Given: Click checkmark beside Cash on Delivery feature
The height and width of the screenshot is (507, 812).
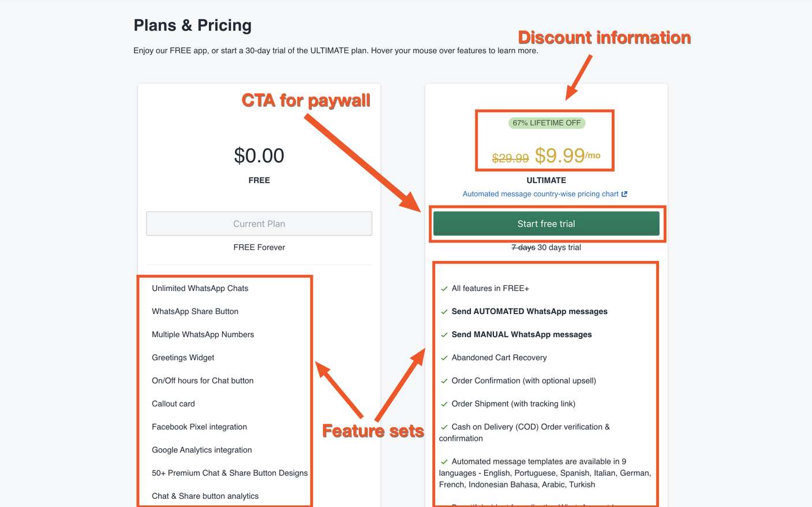Looking at the screenshot, I should coord(444,427).
